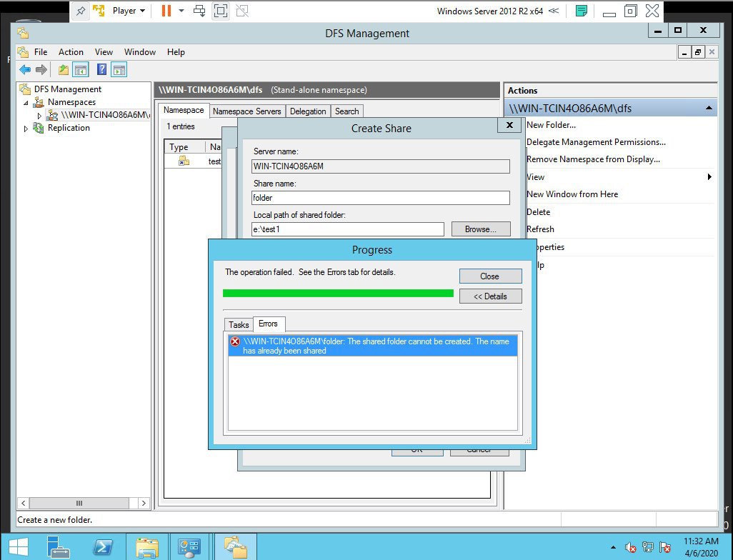
Task: Switch to the Namespace Servers tab
Action: point(246,111)
